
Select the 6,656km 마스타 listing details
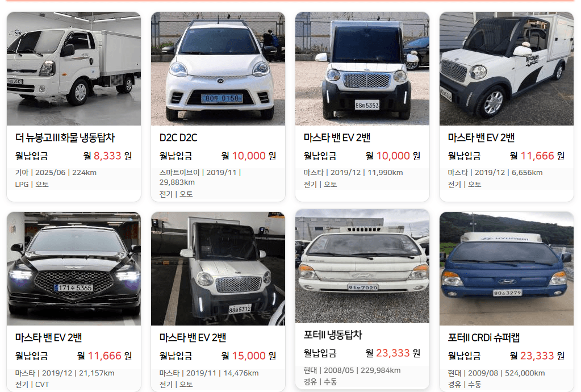pos(495,178)
